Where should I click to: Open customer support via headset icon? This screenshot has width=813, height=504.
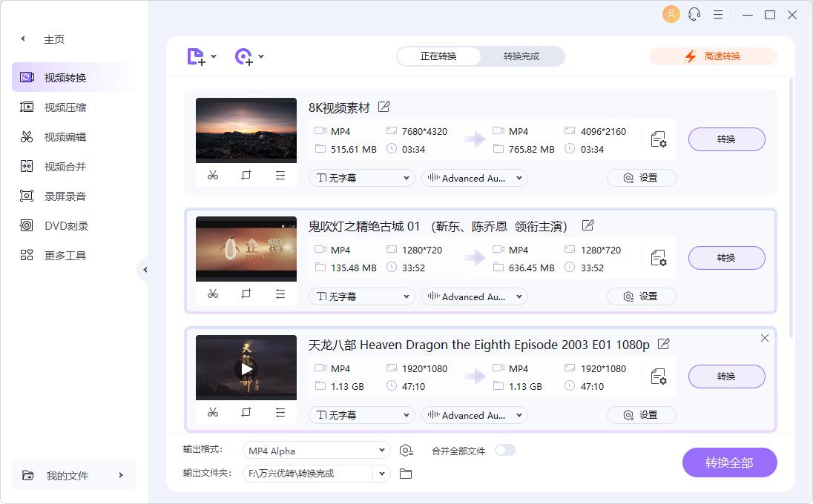pyautogui.click(x=693, y=14)
